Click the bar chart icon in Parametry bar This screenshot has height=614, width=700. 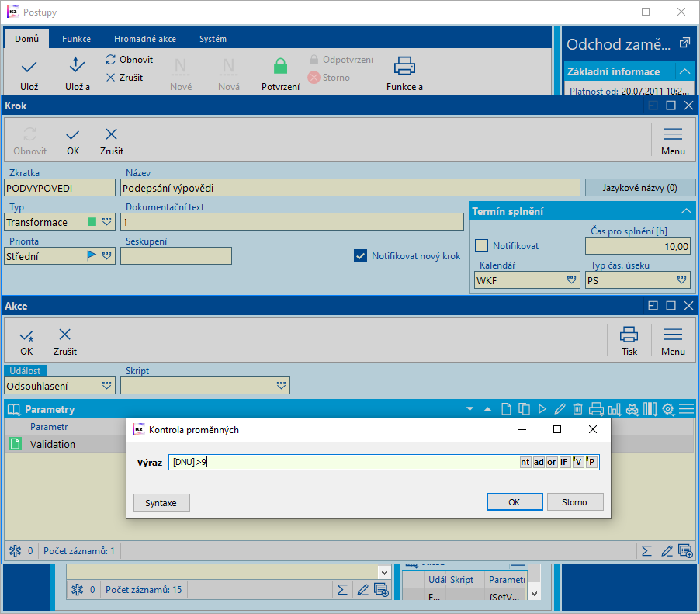(615, 408)
